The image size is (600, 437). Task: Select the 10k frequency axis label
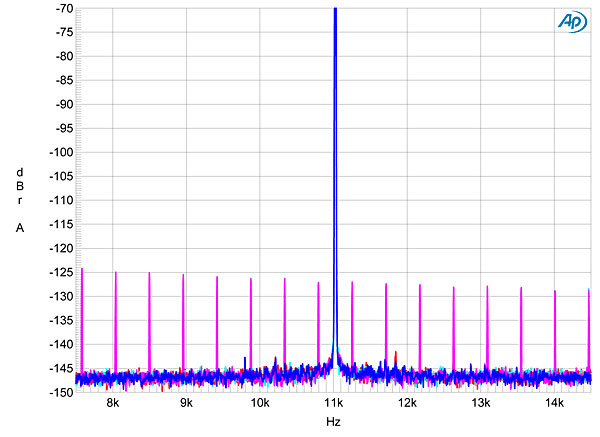[260, 403]
